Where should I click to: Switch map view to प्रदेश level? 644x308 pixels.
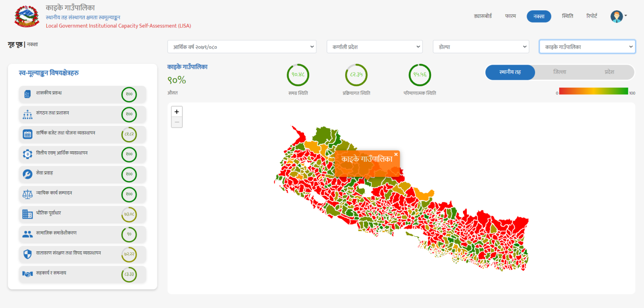(609, 72)
